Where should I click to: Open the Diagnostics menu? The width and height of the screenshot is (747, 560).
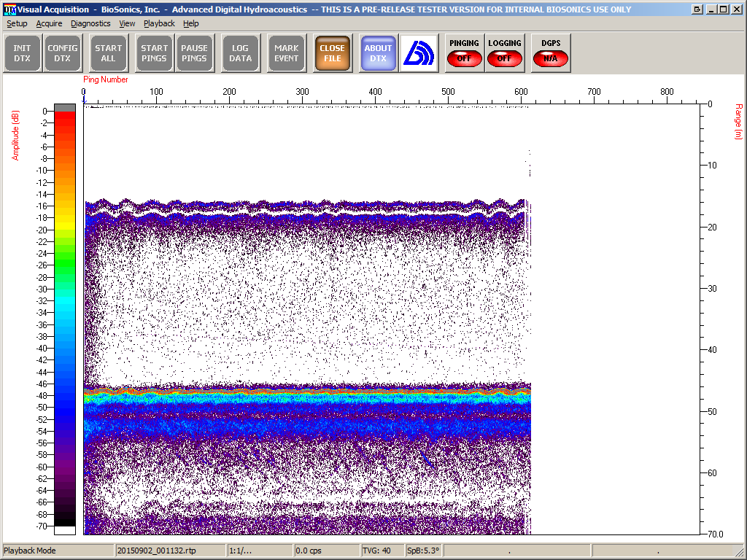(90, 23)
